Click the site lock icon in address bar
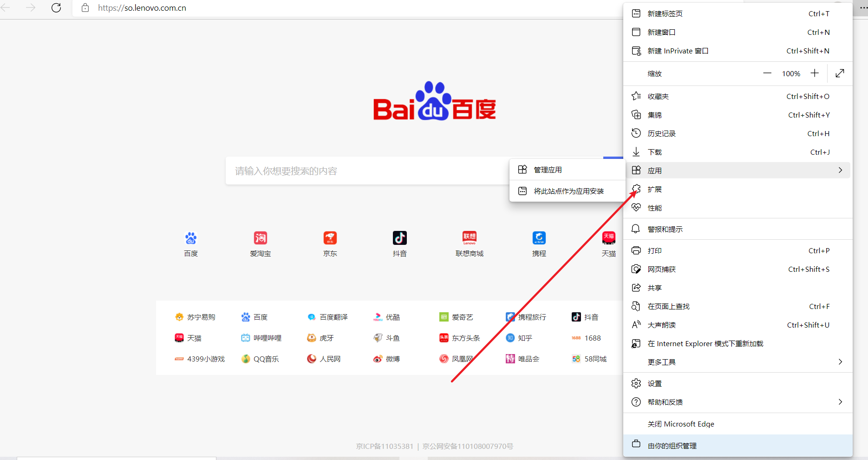This screenshot has width=868, height=460. coord(85,8)
